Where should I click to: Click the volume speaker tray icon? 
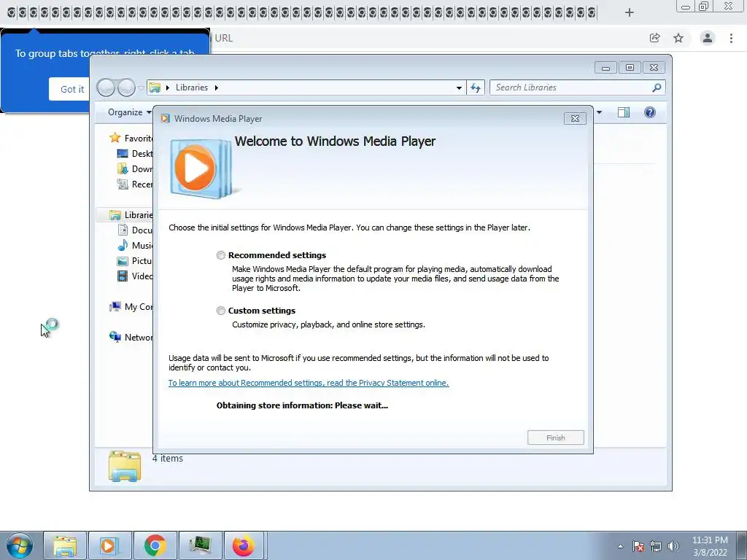pos(673,546)
